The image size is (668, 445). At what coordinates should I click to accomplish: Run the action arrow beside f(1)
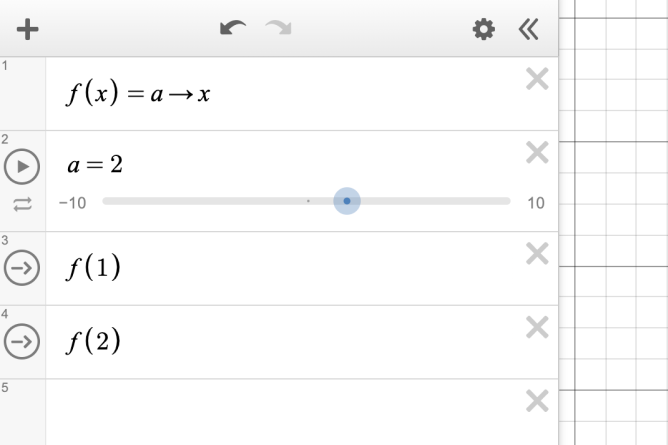click(22, 268)
